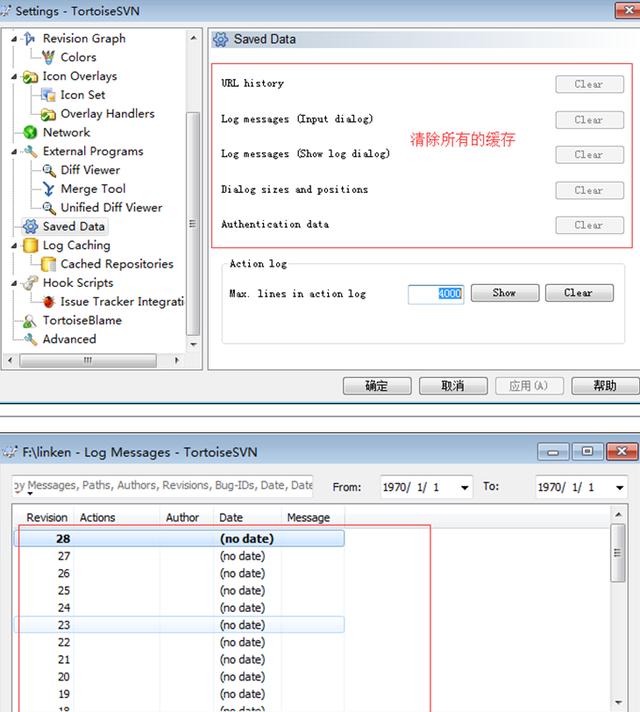
Task: Select revision 23 row
Action: click(179, 625)
